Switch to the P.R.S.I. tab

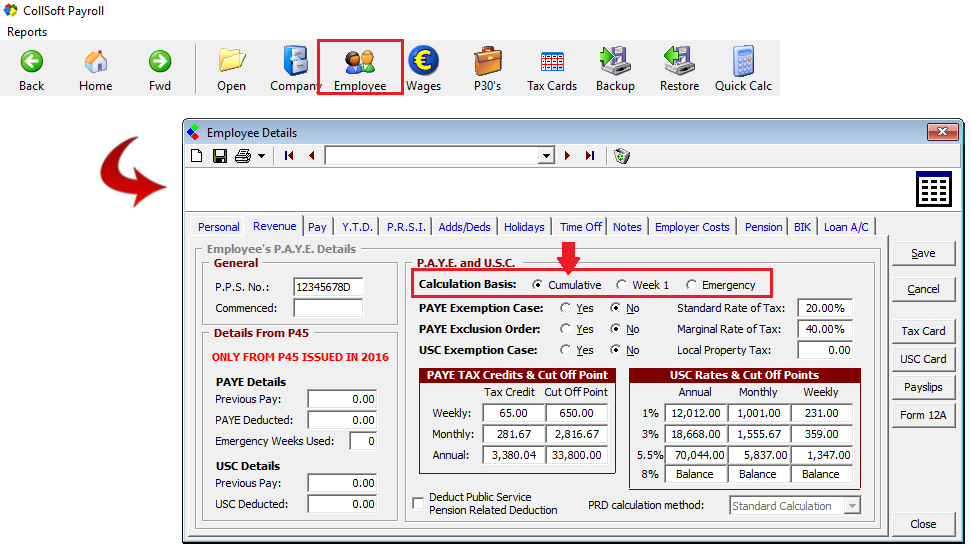click(x=407, y=227)
